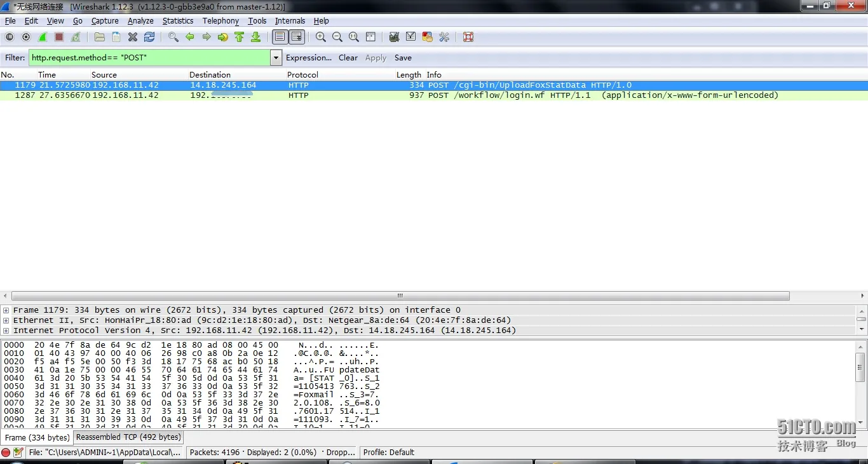Screen dimensions: 868x464
Task: Sort by the Destination column header
Action: coord(210,75)
